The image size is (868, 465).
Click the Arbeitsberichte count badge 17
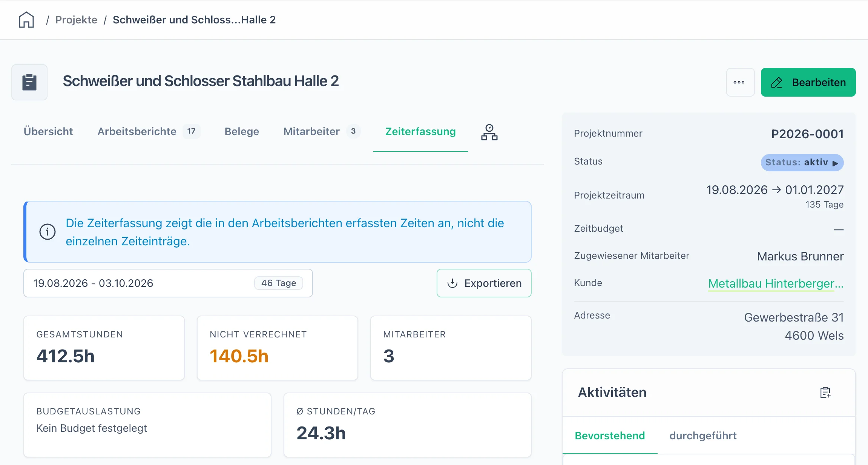[x=192, y=131]
